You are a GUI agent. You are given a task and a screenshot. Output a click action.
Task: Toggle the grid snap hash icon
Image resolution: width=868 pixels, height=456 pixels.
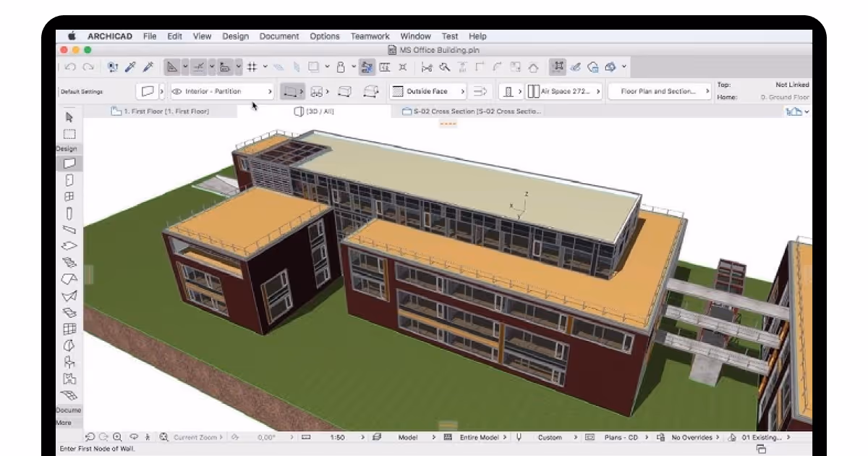[252, 67]
